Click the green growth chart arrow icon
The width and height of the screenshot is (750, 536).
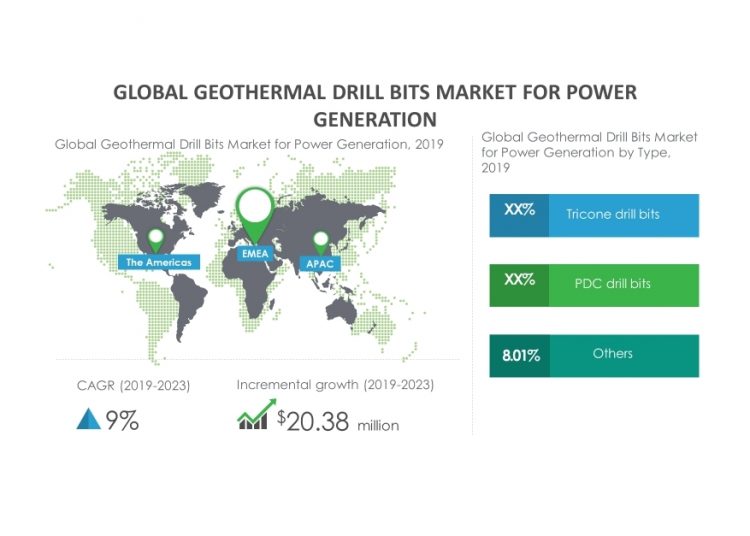(254, 416)
